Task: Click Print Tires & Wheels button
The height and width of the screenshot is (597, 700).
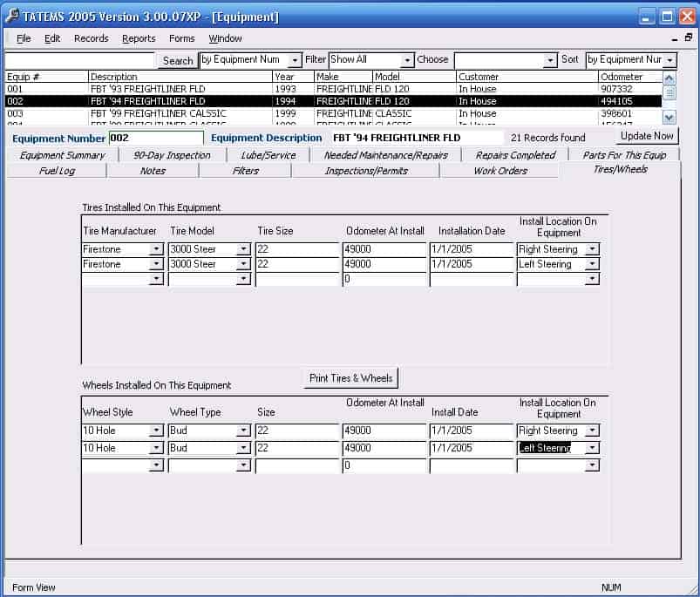Action: point(351,378)
